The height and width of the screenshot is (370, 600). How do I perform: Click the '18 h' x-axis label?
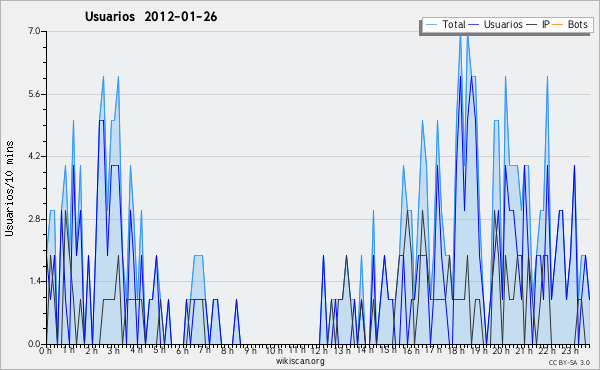click(456, 351)
